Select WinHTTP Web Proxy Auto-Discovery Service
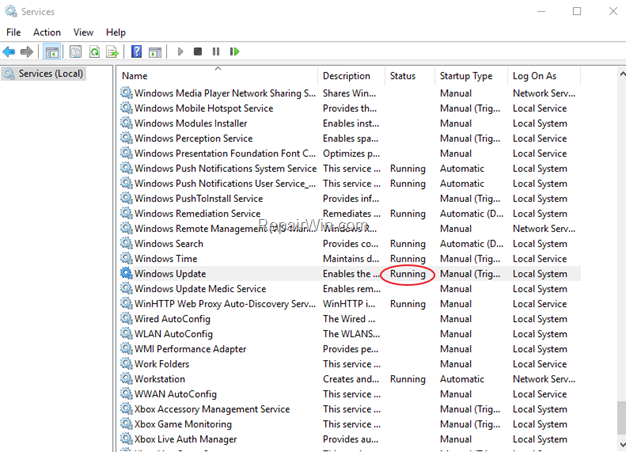 point(350,304)
